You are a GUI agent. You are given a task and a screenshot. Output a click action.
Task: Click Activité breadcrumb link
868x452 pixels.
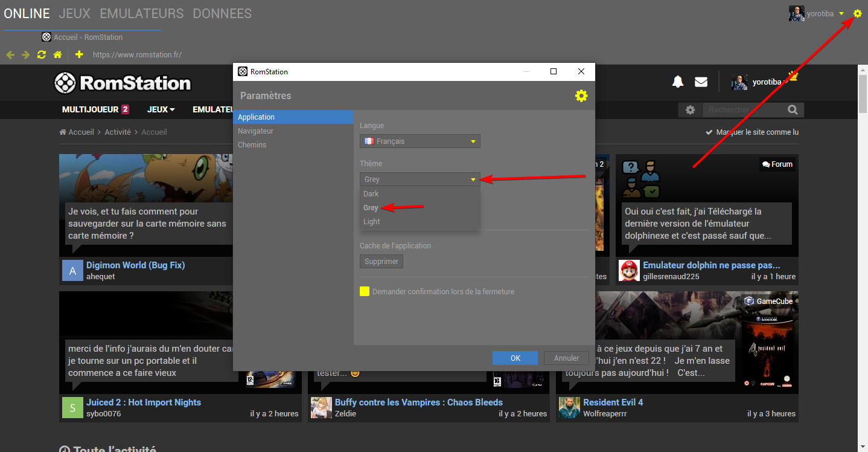pos(118,132)
